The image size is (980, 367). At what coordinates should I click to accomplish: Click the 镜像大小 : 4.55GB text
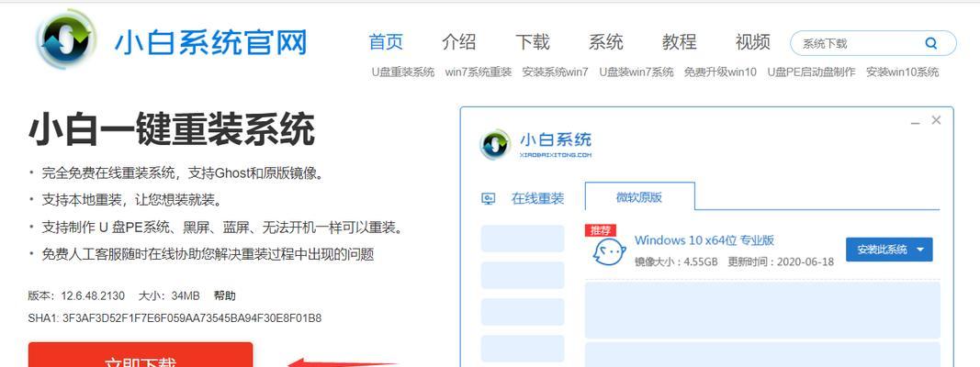(676, 262)
